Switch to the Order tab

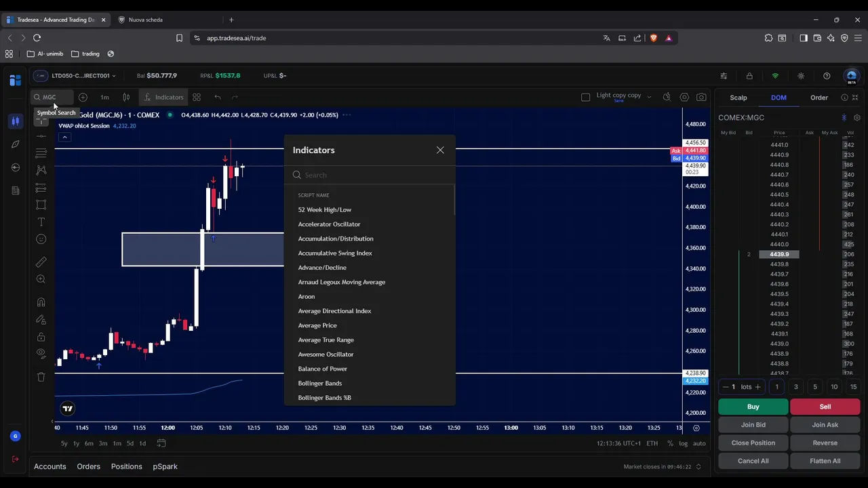click(x=819, y=98)
